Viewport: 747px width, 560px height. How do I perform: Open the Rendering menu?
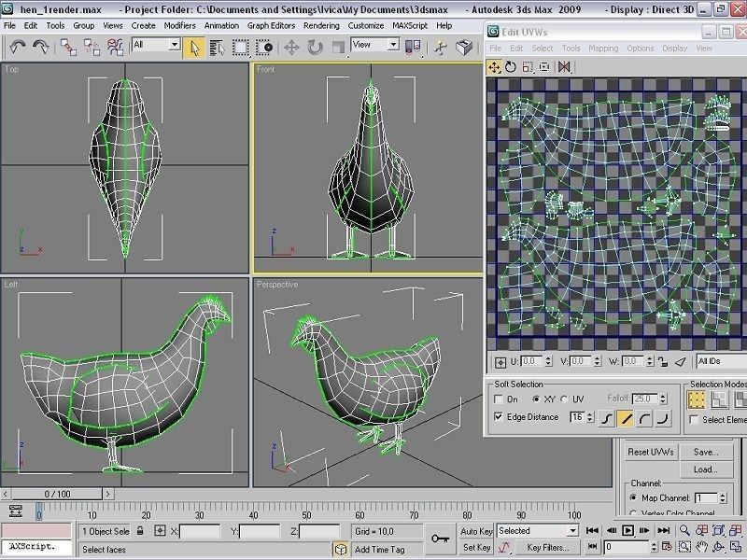tap(321, 26)
